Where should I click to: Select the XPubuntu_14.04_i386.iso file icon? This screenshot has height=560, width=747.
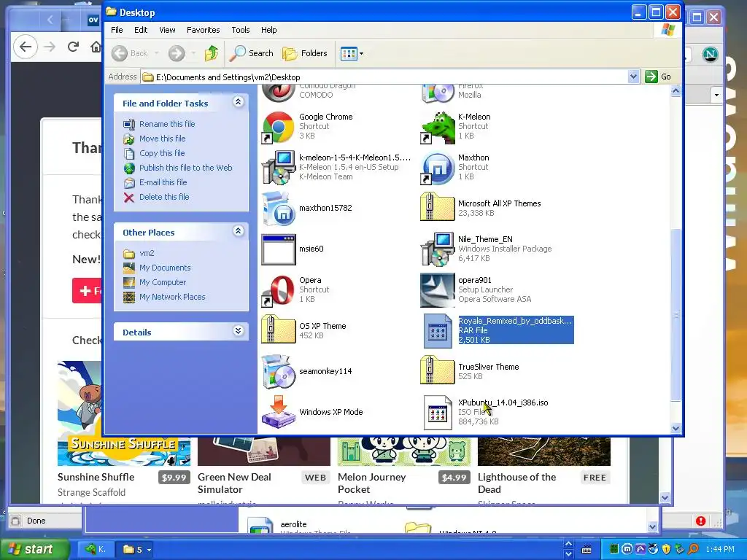[x=438, y=413]
